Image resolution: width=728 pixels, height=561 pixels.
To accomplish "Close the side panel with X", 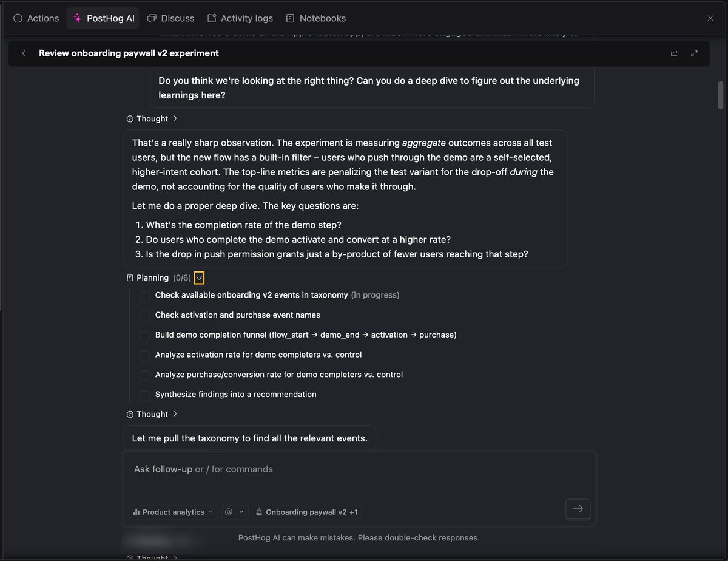I will coord(710,18).
